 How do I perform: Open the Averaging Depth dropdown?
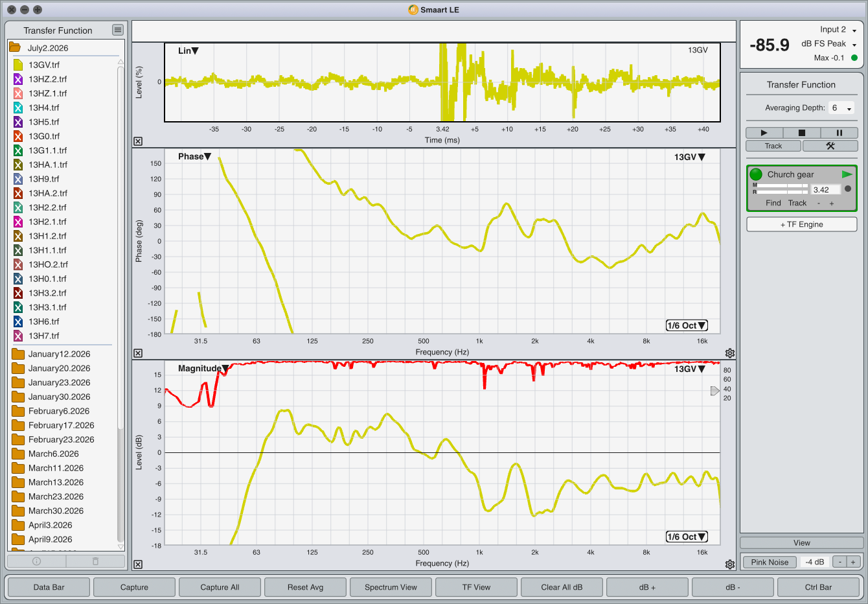point(841,108)
